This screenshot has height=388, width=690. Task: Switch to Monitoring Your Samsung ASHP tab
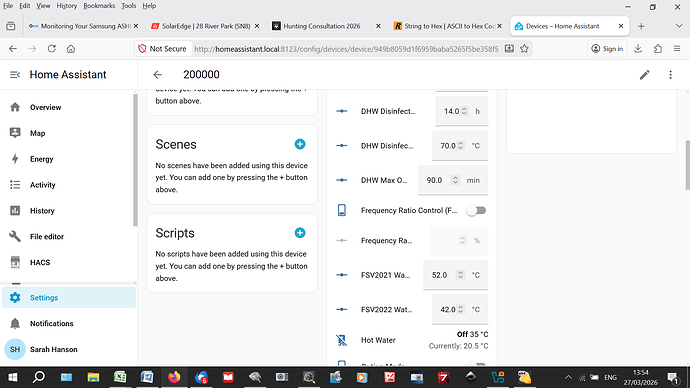83,26
